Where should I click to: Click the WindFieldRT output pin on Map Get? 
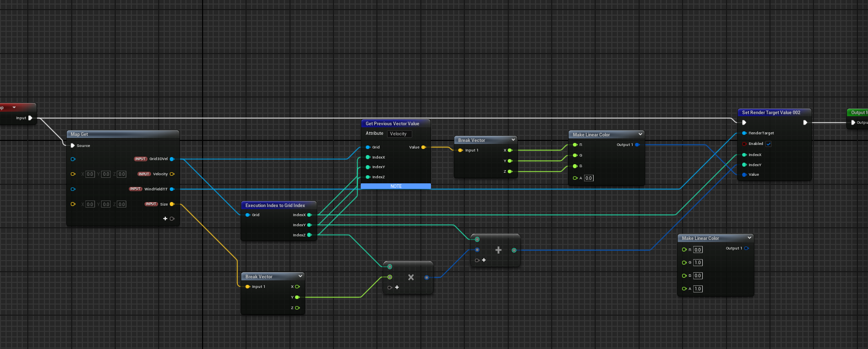pos(172,189)
